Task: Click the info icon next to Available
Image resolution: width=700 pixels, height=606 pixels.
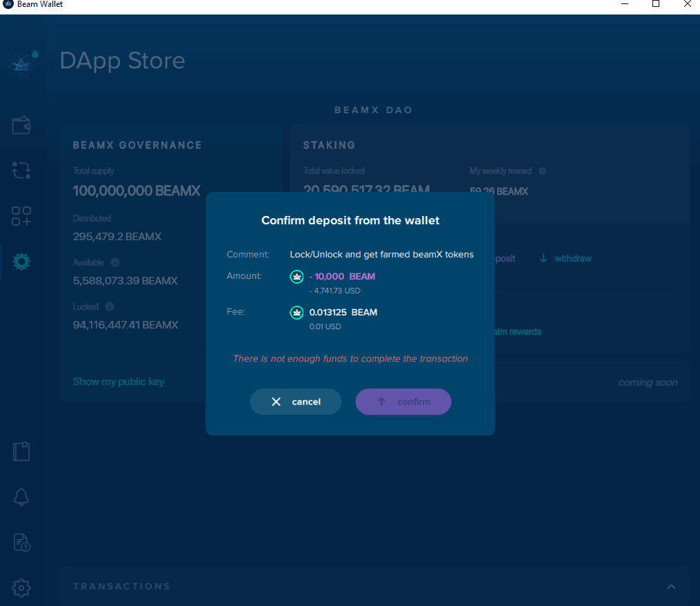Action: click(x=115, y=262)
